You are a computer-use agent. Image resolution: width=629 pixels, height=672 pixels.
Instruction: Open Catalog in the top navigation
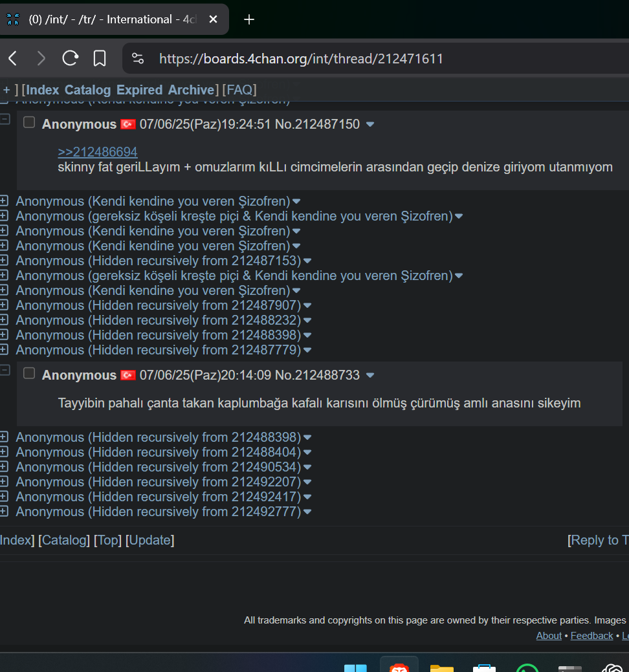pos(87,90)
